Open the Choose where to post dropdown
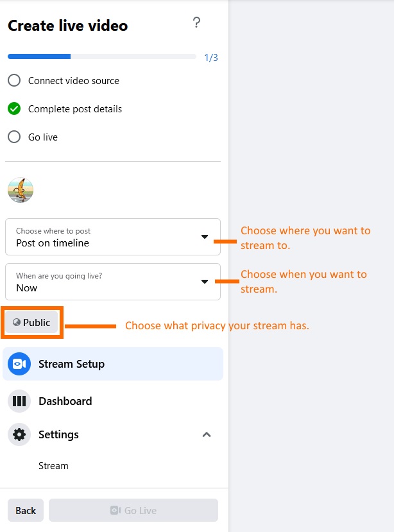Viewport: 394px width, 532px height. pos(113,237)
